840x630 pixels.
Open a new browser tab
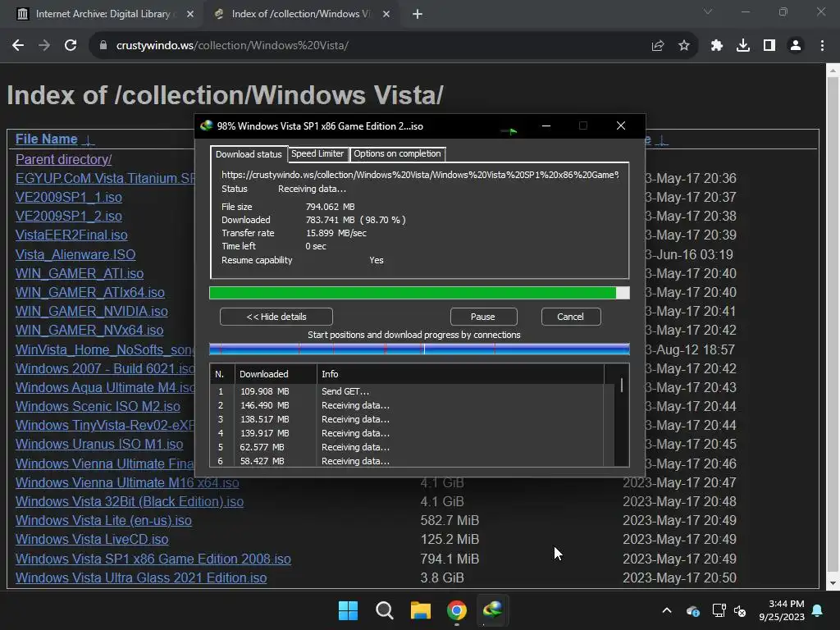coord(418,14)
